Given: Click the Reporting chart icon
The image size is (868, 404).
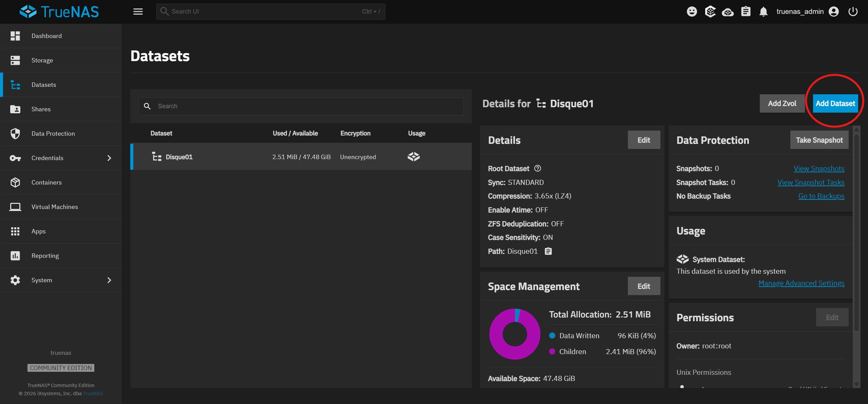Looking at the screenshot, I should [x=15, y=256].
